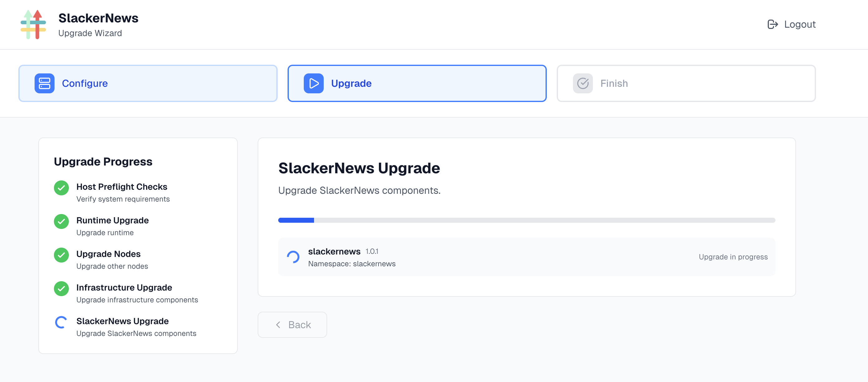Click the Logout arrow icon
The height and width of the screenshot is (382, 868).
tap(773, 24)
